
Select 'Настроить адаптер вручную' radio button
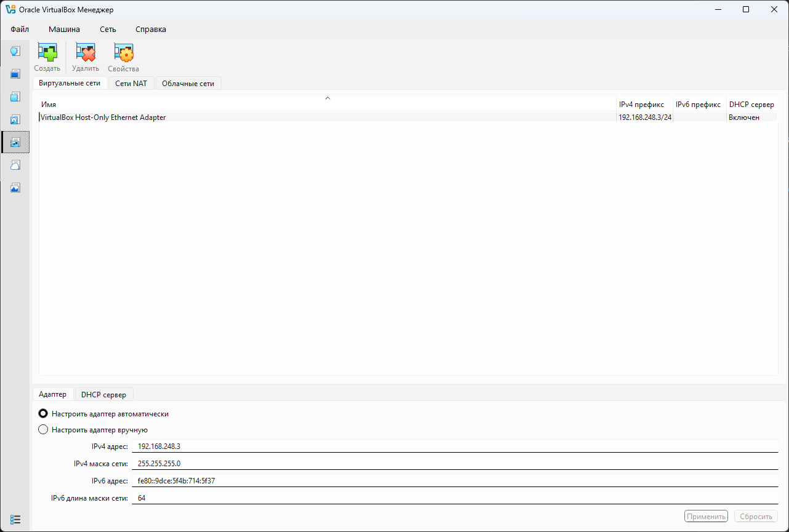coord(43,430)
